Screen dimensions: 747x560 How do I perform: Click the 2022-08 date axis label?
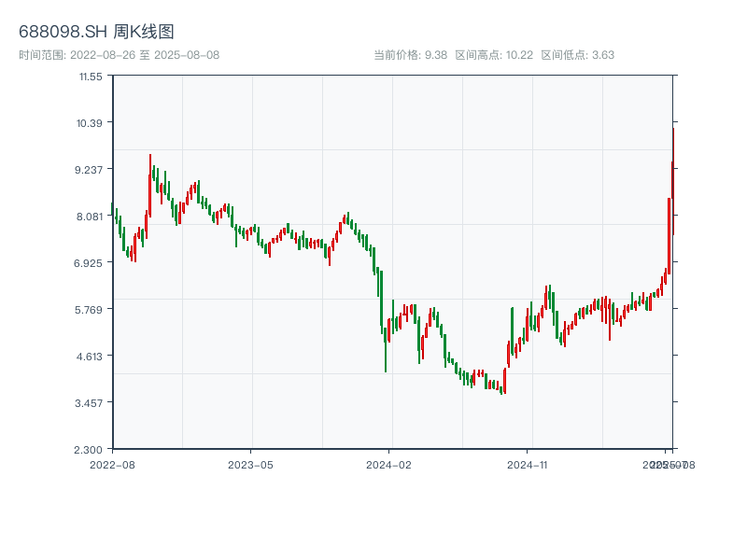[x=112, y=464]
